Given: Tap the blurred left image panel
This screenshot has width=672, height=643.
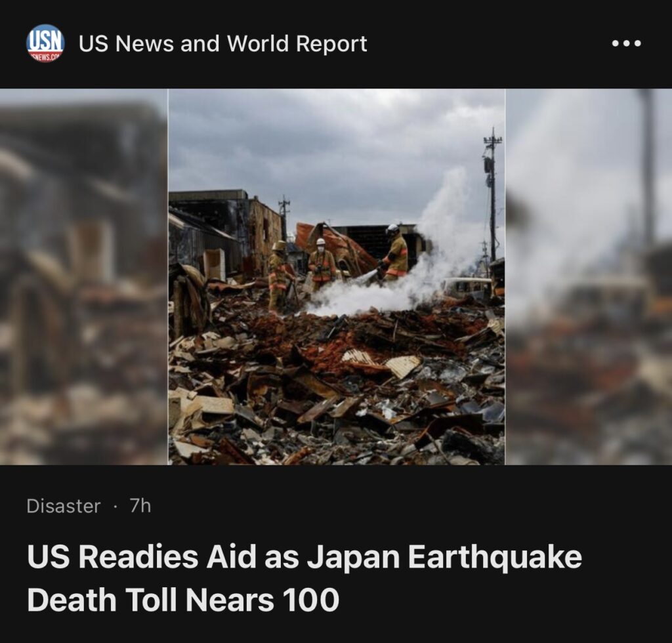Looking at the screenshot, I should click(84, 277).
